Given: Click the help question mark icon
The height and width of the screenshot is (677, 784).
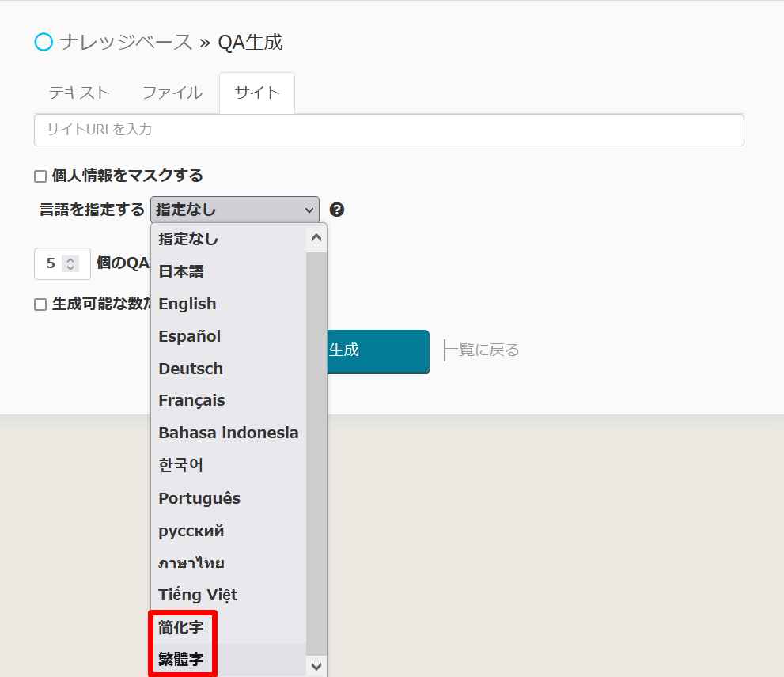Looking at the screenshot, I should click(336, 210).
